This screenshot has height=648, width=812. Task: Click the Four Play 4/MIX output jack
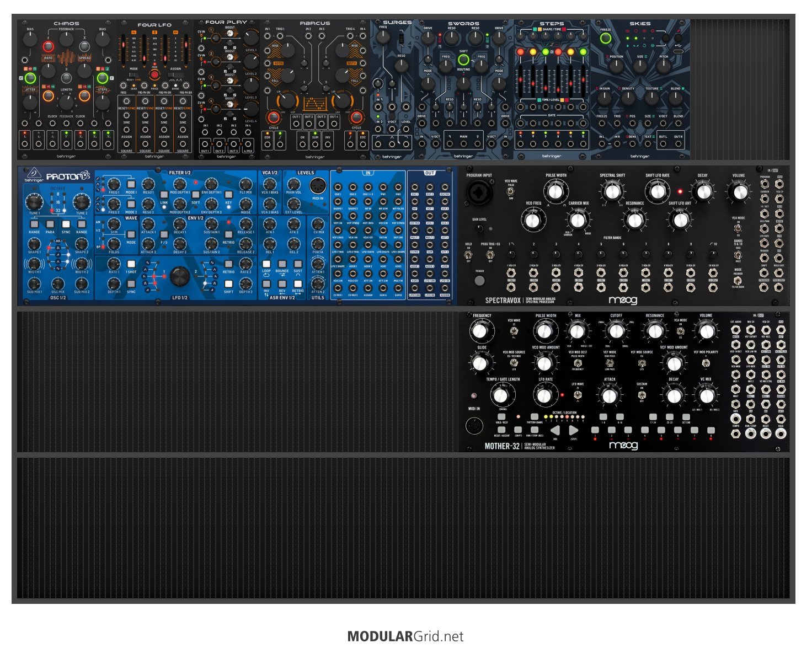(248, 144)
